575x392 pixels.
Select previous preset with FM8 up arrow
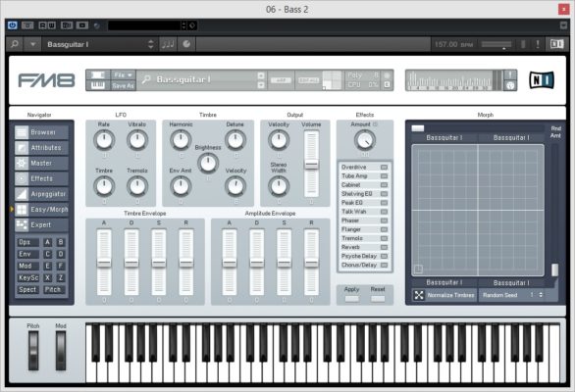[x=261, y=75]
